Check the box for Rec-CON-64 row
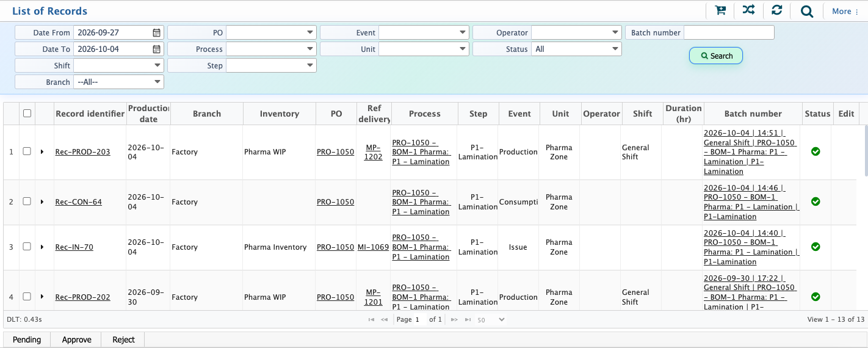The image size is (868, 348). [x=27, y=201]
